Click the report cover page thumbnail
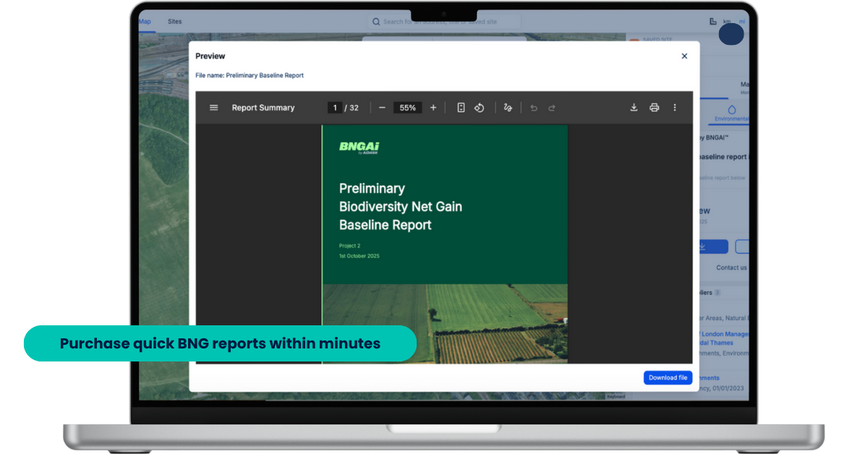The width and height of the screenshot is (868, 454). [444, 244]
